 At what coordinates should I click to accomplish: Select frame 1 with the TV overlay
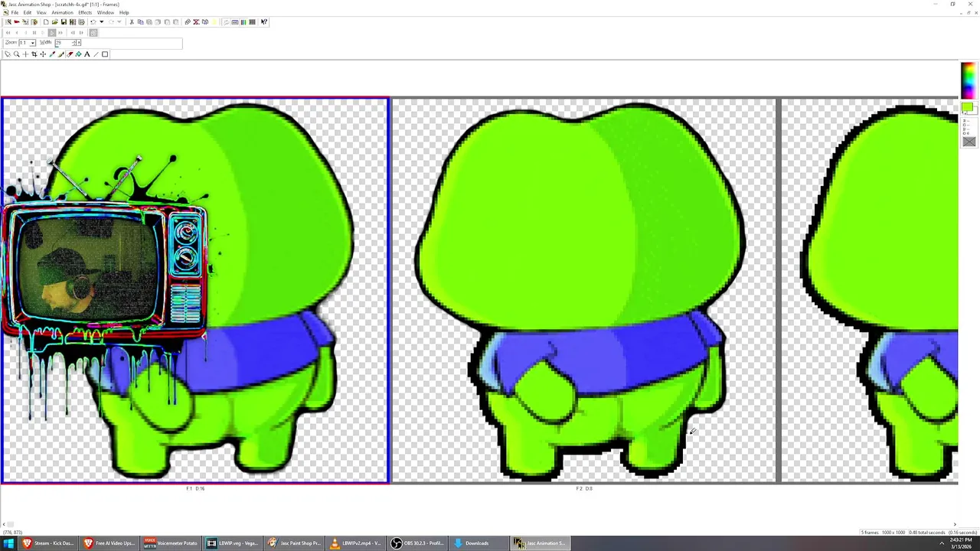tap(195, 291)
